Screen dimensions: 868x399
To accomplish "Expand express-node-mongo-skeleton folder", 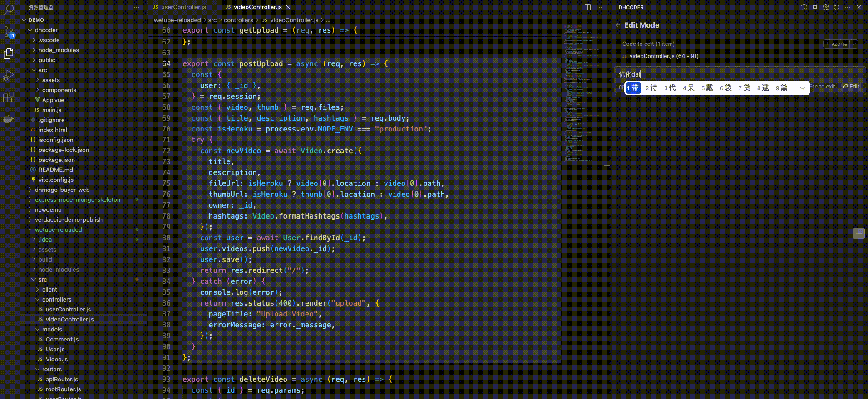I will tap(30, 199).
